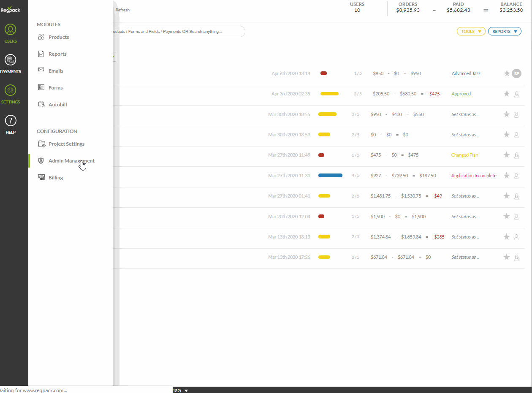Click the Regpack logo
532x393 pixels.
(x=11, y=10)
